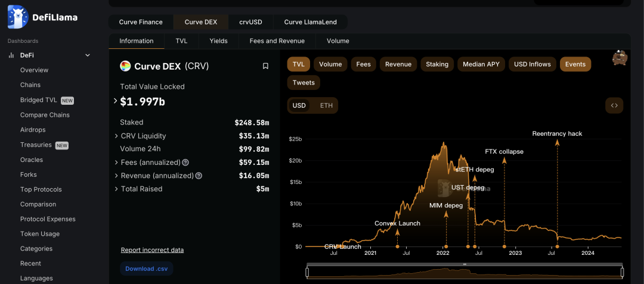Image resolution: width=644 pixels, height=284 pixels.
Task: Open Protocol Expenses in sidebar
Action: coord(48,219)
